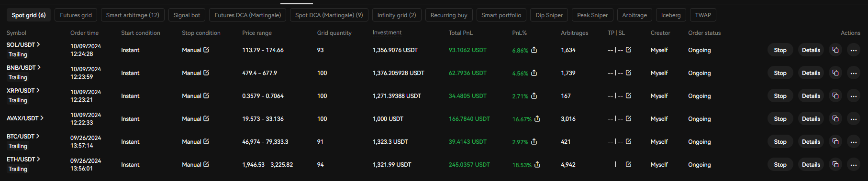Stop the BNB/USDT grid bot
868x181 pixels.
coord(780,73)
